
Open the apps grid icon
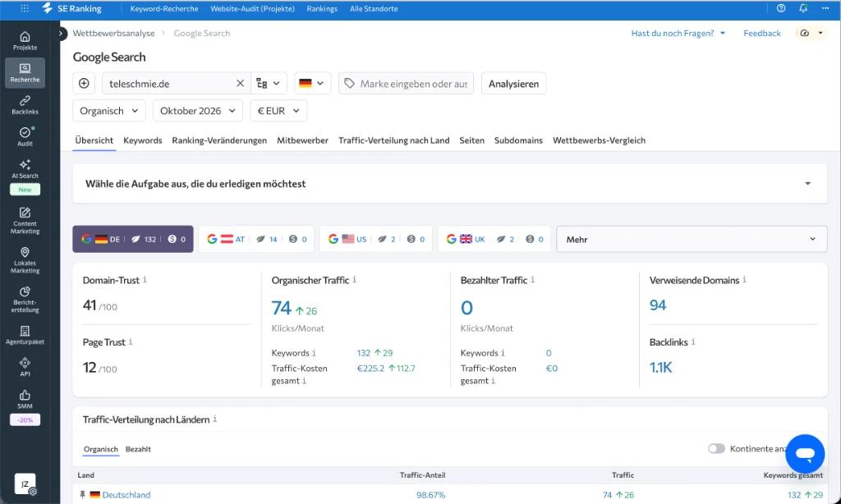point(25,8)
